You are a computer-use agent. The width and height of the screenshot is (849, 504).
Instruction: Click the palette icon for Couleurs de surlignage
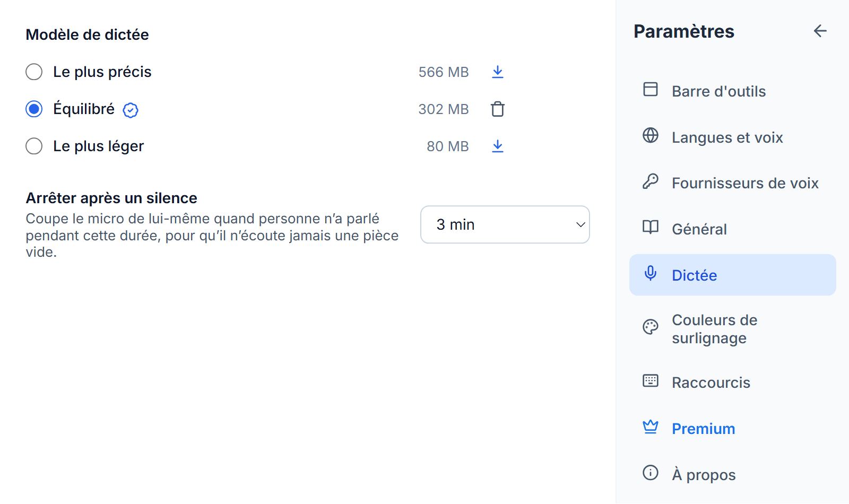pos(651,327)
